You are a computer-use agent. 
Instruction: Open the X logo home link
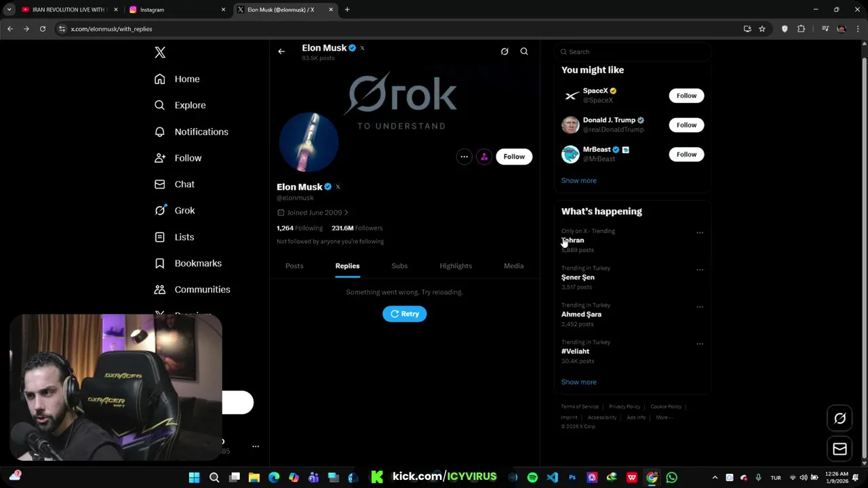coord(160,52)
